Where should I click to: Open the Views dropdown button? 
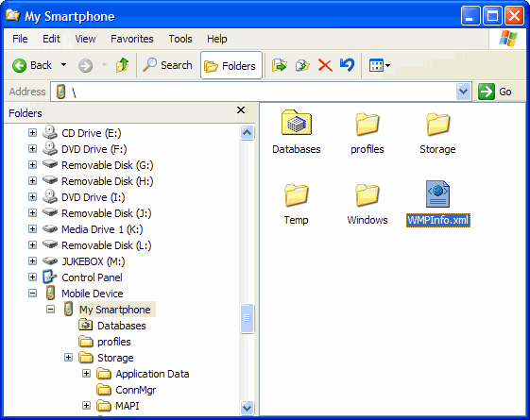[380, 65]
